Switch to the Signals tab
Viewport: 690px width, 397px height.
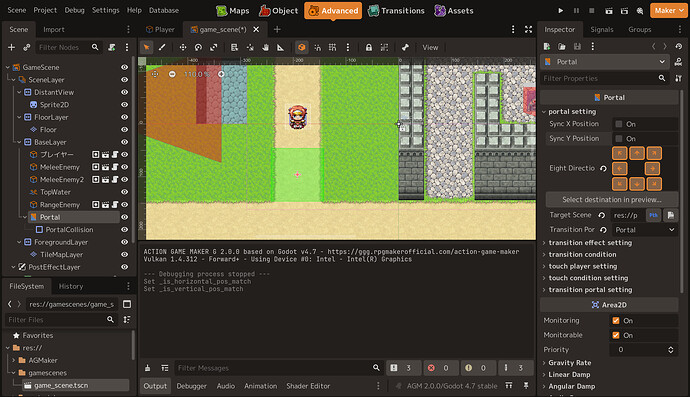click(602, 29)
